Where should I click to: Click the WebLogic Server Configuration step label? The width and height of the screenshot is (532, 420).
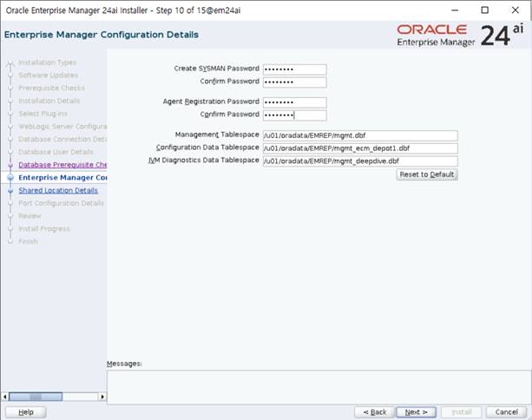click(x=62, y=126)
